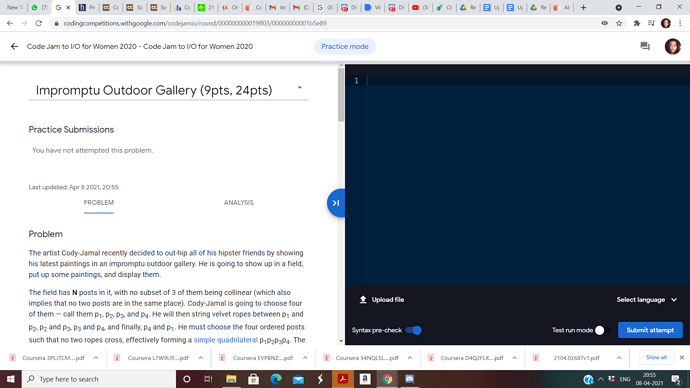The image size is (690, 388).
Task: Click the browser back arrow
Action: 10,23
